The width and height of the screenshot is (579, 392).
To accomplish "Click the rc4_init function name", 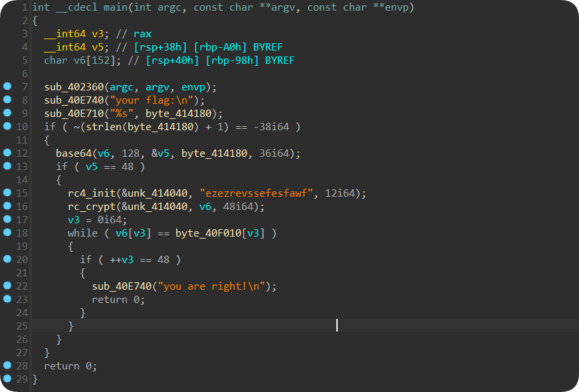I will click(92, 193).
